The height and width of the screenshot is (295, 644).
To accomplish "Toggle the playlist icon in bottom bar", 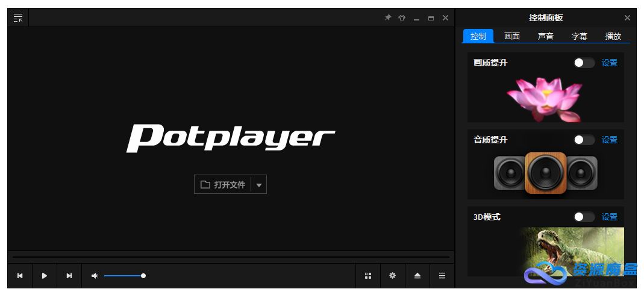I will tap(442, 276).
